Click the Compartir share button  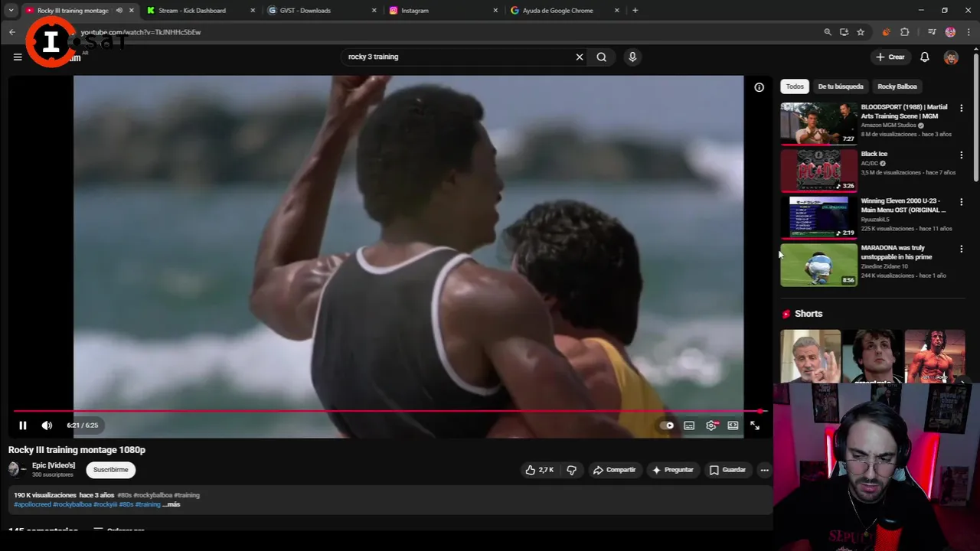pyautogui.click(x=614, y=470)
